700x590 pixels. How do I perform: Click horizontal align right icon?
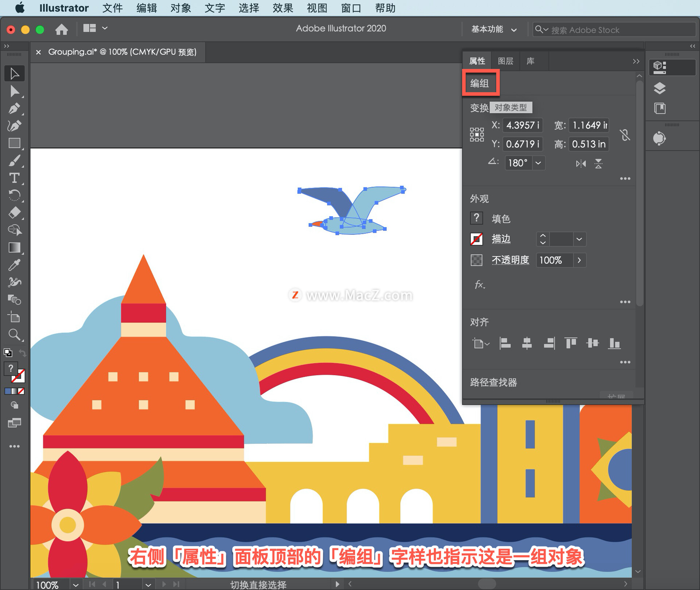pos(549,343)
